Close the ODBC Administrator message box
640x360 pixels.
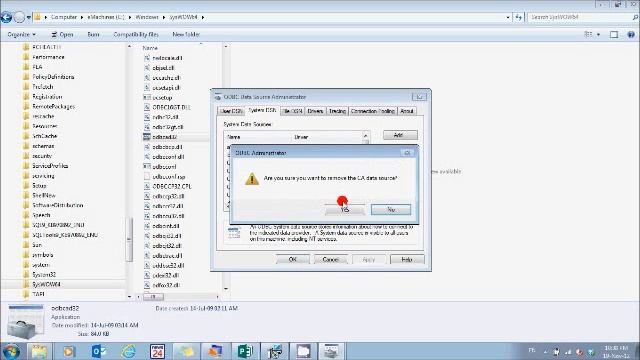coord(407,153)
